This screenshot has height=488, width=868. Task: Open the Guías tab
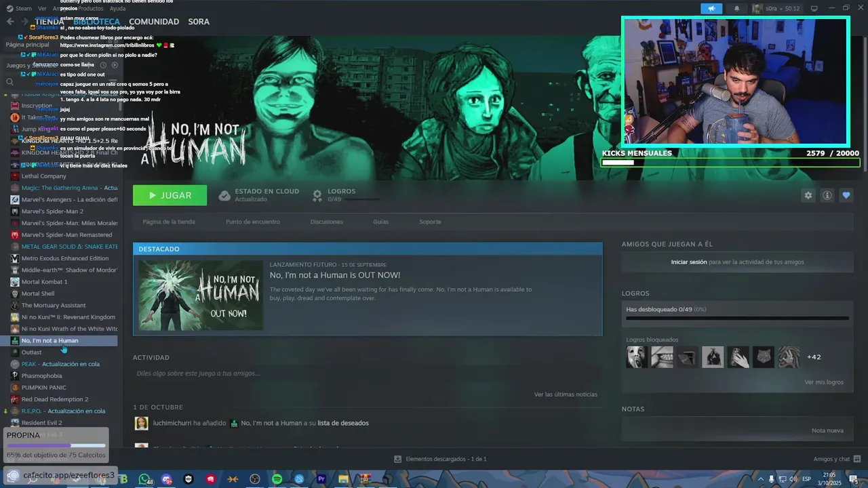click(380, 222)
